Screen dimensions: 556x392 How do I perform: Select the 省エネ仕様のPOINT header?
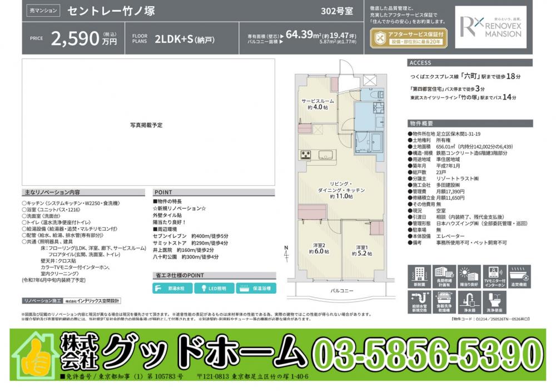pyautogui.click(x=214, y=275)
